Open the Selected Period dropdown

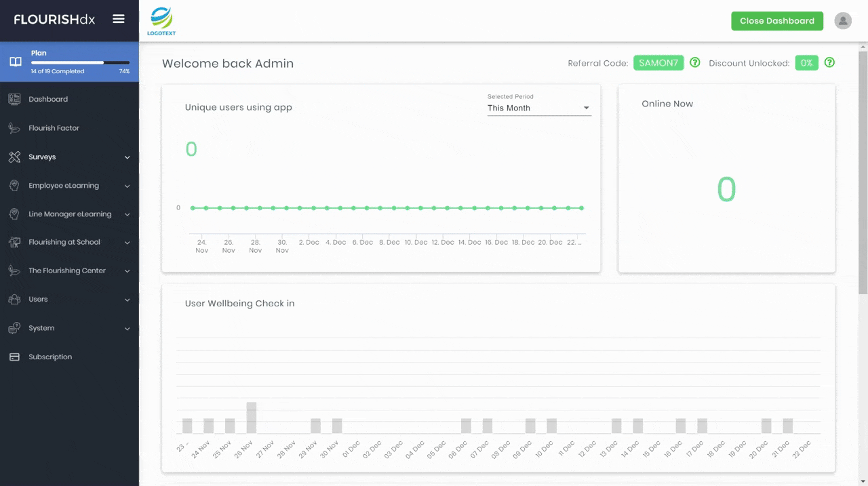(539, 108)
